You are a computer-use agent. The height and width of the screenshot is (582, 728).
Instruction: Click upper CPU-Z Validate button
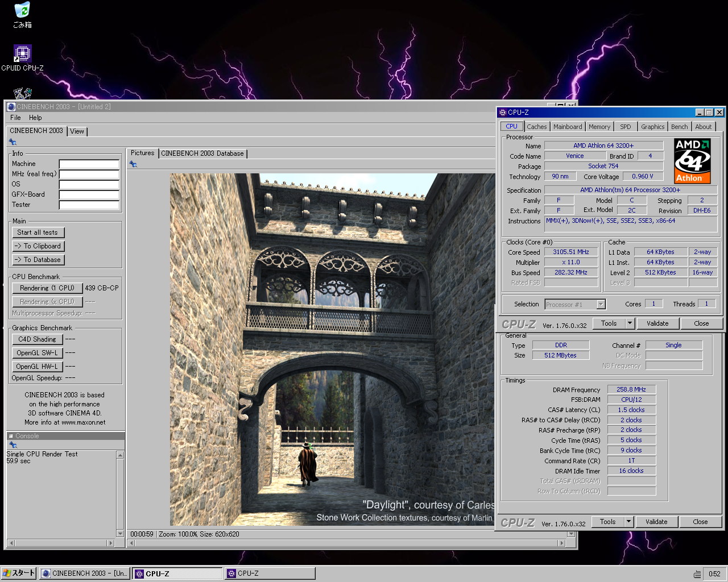(x=657, y=323)
